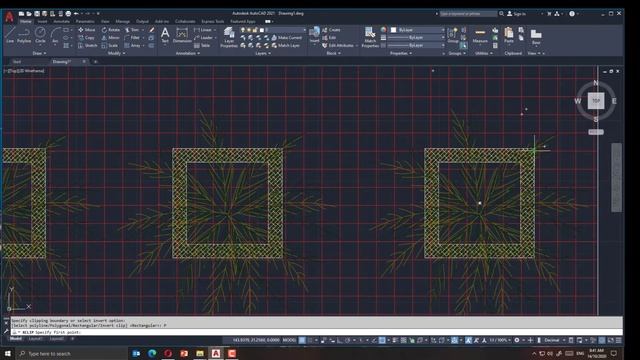Open the Home ribbon tab
Viewport: 640px width, 360px height.
click(26, 21)
